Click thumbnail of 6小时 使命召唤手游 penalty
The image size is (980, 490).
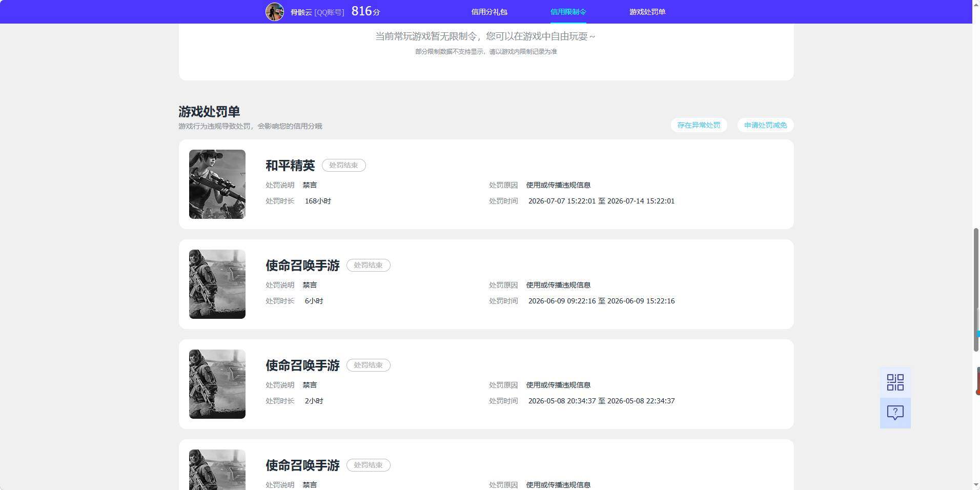point(217,284)
